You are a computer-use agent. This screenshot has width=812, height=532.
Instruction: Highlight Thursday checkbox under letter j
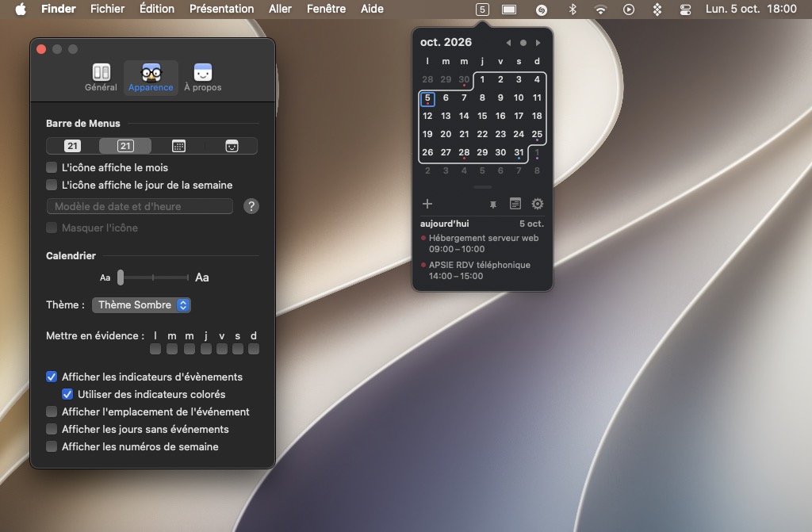pos(206,349)
